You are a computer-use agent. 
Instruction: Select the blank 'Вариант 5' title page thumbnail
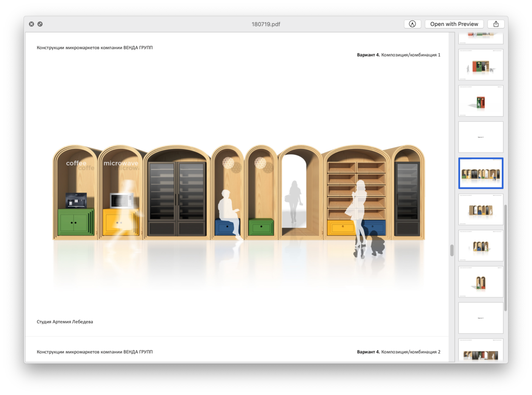[481, 318]
